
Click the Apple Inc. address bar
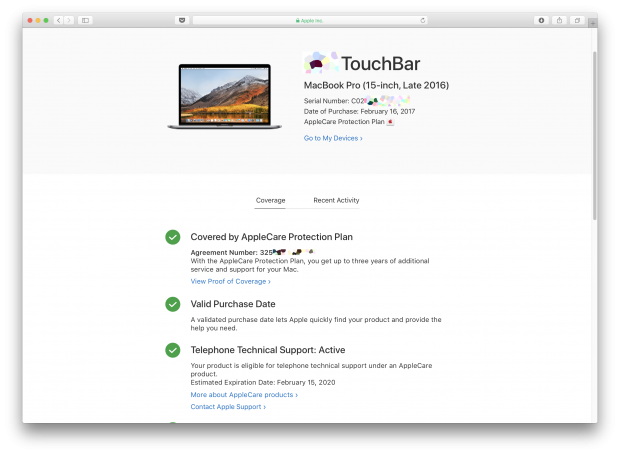coord(310,20)
